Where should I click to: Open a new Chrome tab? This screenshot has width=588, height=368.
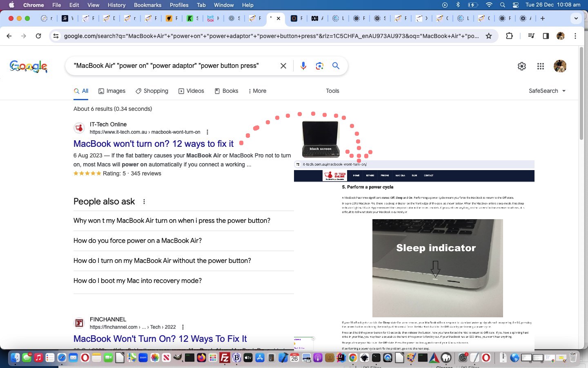click(542, 18)
